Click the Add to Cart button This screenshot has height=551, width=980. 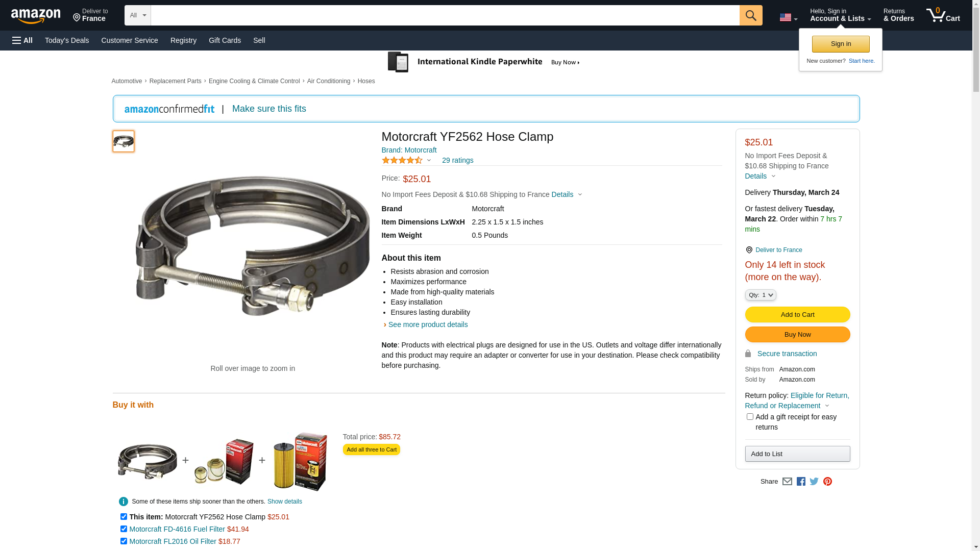[797, 314]
